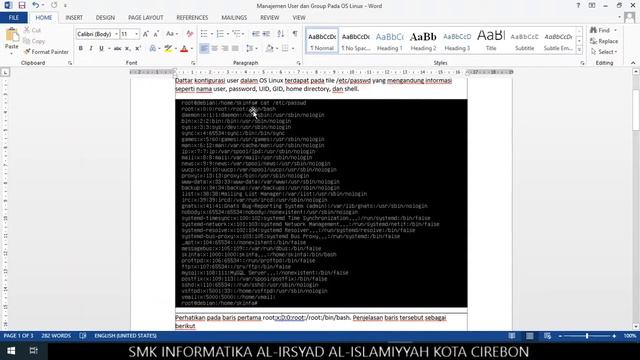Open the Select dropdown in Editing

click(604, 52)
